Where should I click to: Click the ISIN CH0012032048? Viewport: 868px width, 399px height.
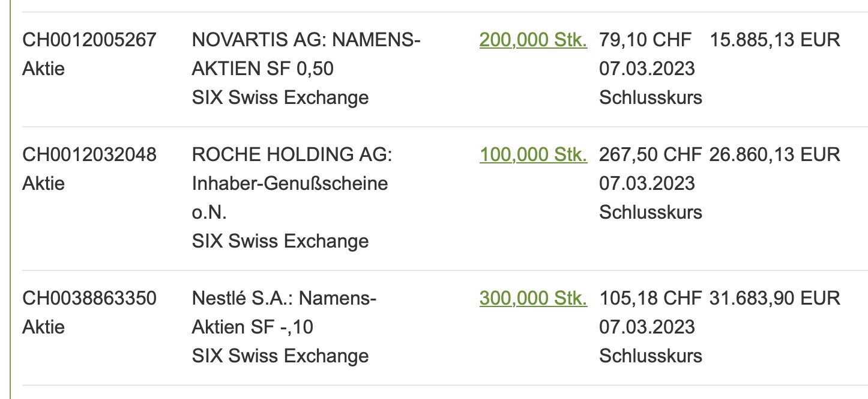click(x=89, y=155)
